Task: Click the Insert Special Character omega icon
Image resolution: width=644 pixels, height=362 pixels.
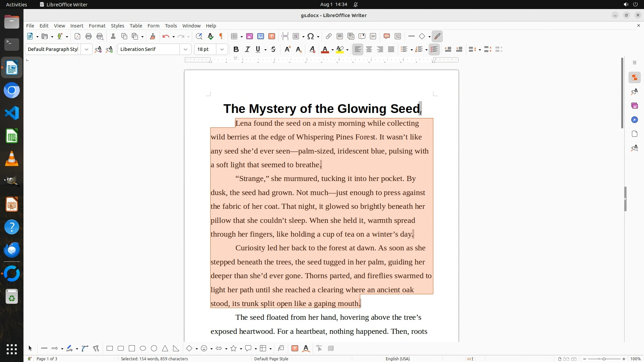Action: 311,37
